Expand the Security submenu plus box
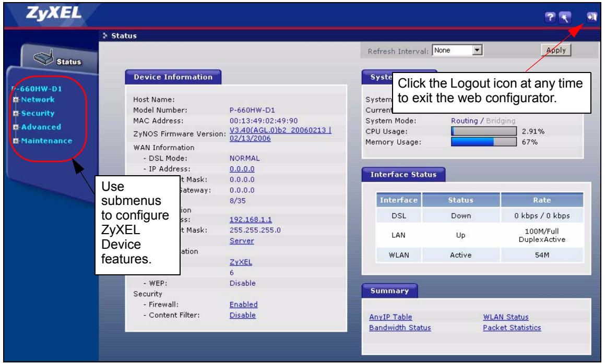Viewport: 605px width, 364px height. coord(16,113)
